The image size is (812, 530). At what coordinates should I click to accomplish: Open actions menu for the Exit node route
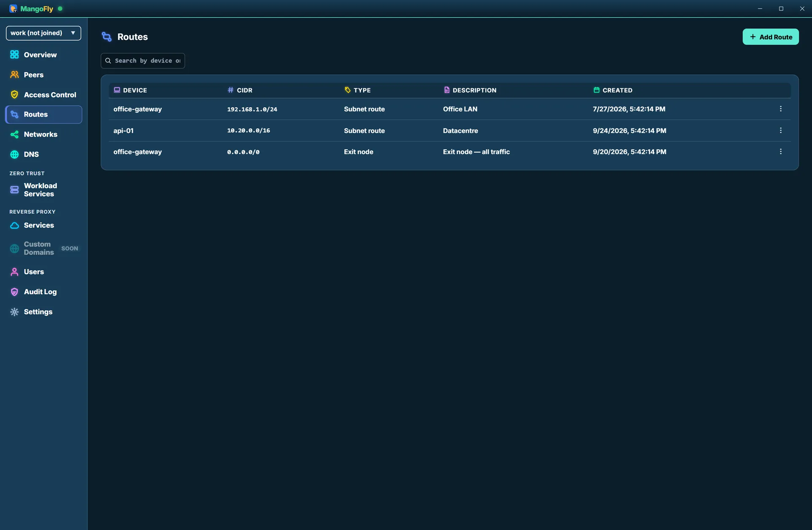pos(781,152)
